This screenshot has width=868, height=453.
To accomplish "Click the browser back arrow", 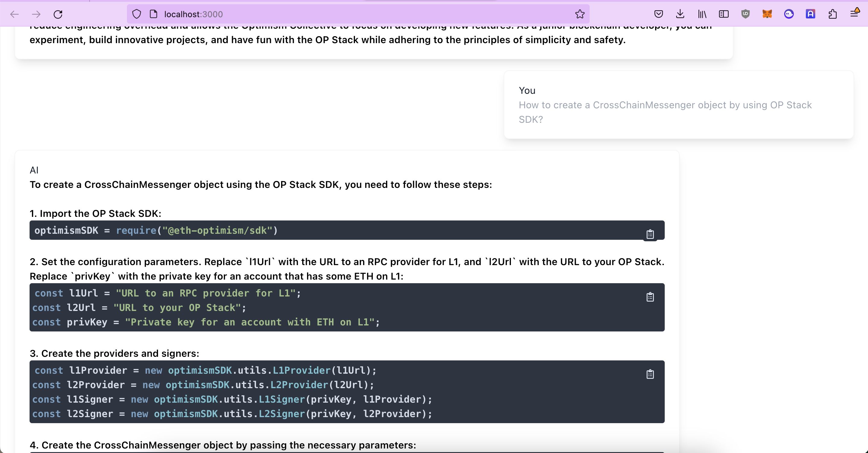I will click(x=14, y=14).
